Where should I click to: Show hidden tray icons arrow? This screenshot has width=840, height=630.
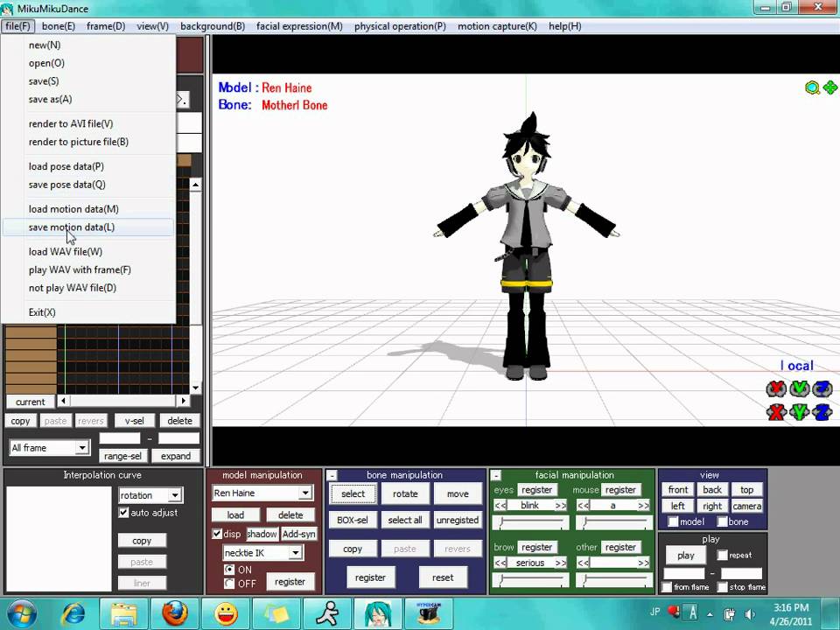click(710, 614)
